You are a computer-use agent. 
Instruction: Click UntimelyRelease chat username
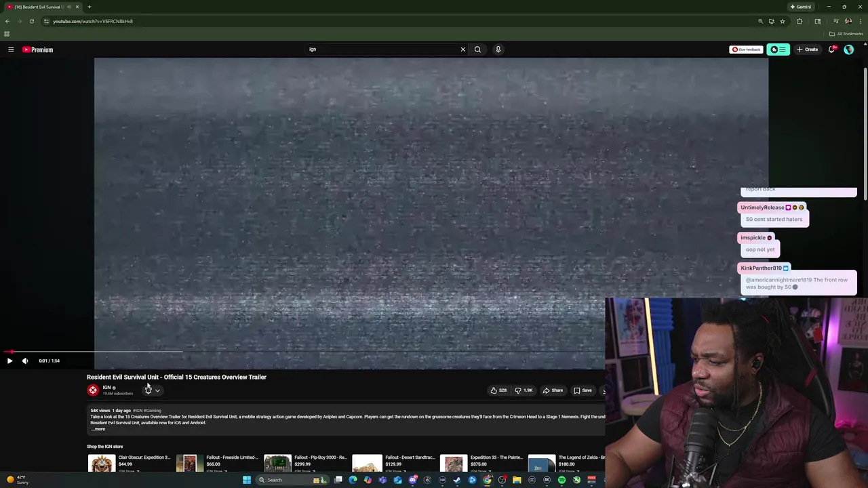tap(762, 207)
